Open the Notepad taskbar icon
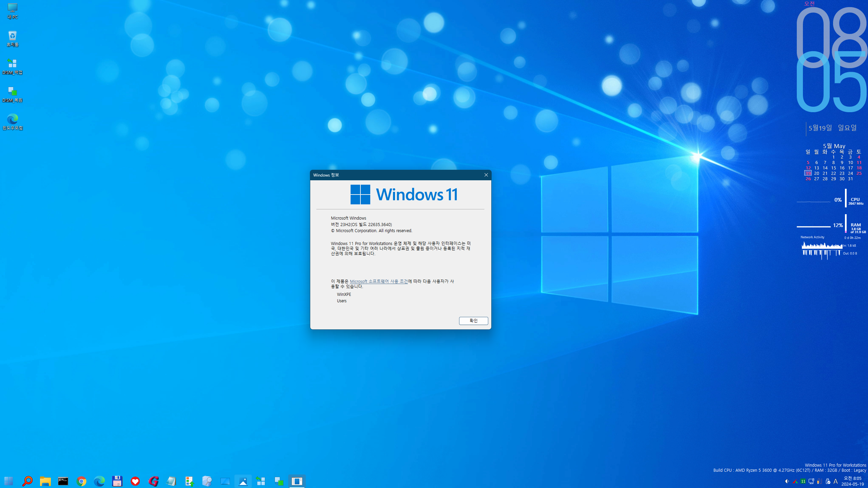 tap(171, 481)
